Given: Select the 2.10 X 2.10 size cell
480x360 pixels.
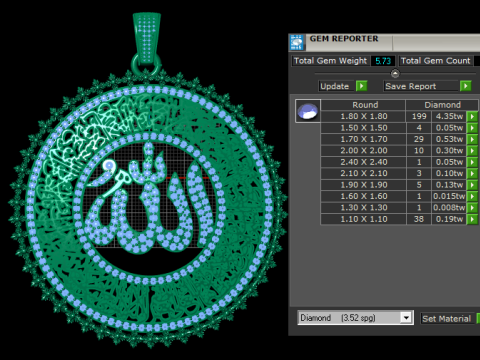Looking at the screenshot, I should pyautogui.click(x=363, y=173).
